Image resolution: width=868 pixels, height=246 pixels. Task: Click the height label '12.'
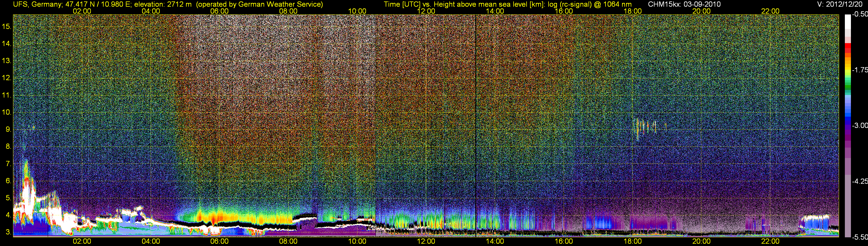tap(7, 78)
